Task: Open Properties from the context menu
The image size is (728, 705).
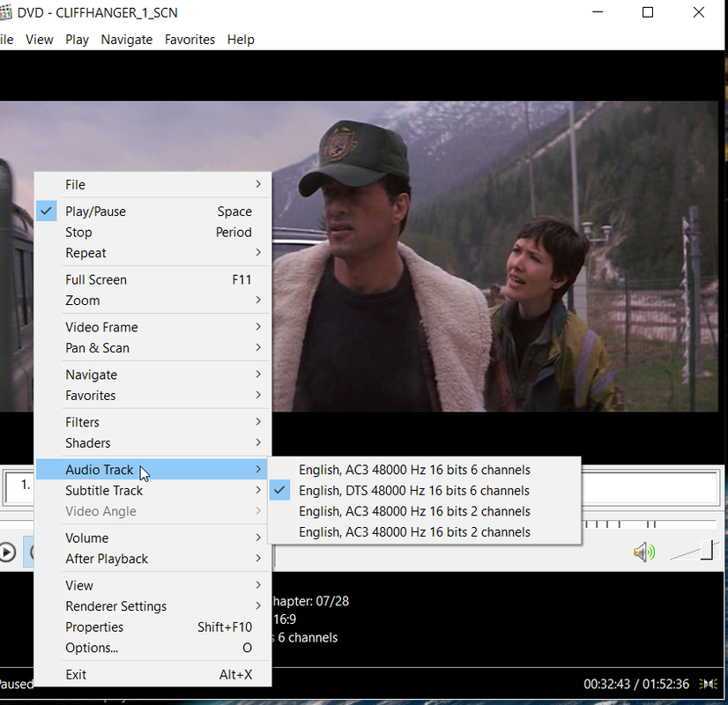Action: click(x=152, y=627)
